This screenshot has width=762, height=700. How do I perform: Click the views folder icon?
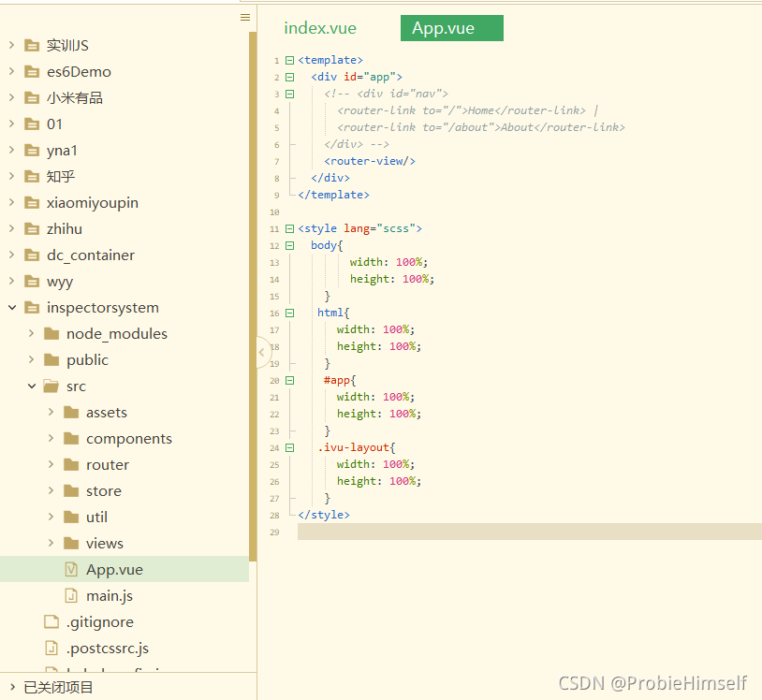coord(71,544)
